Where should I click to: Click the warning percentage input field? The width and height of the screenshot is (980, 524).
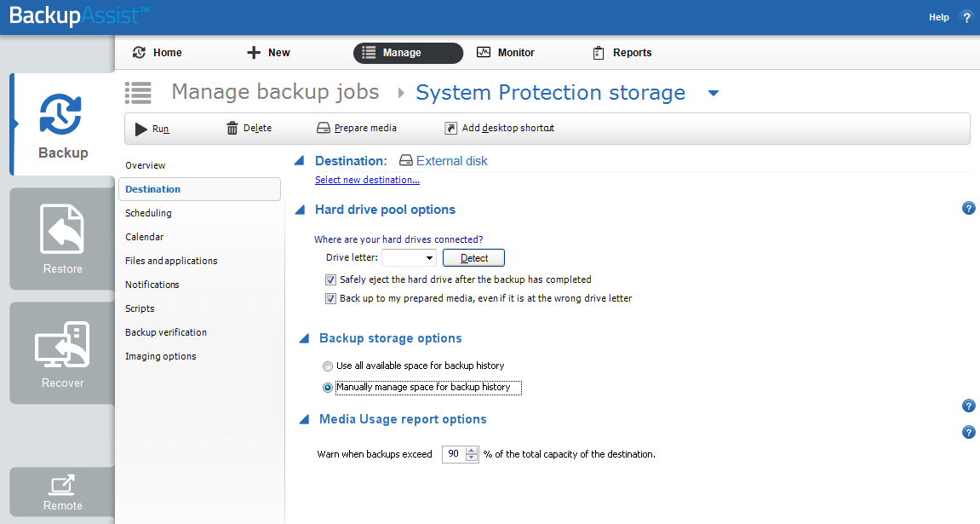click(454, 454)
